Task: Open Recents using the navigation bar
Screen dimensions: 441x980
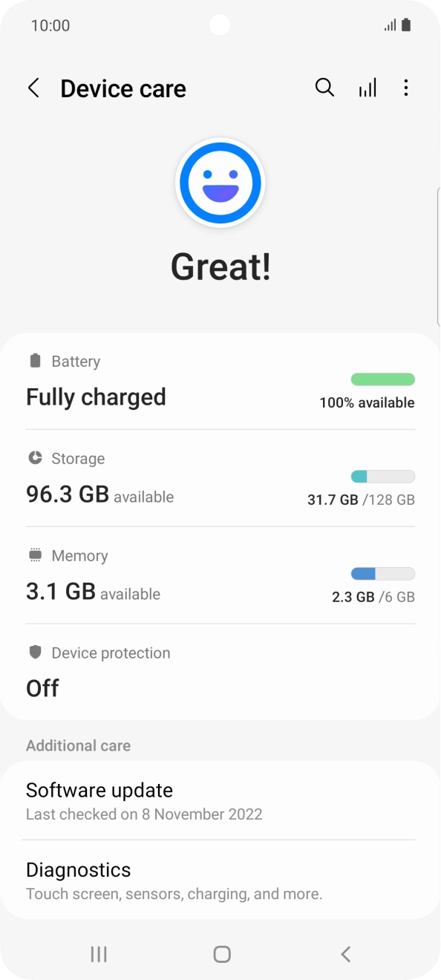Action: tap(97, 954)
